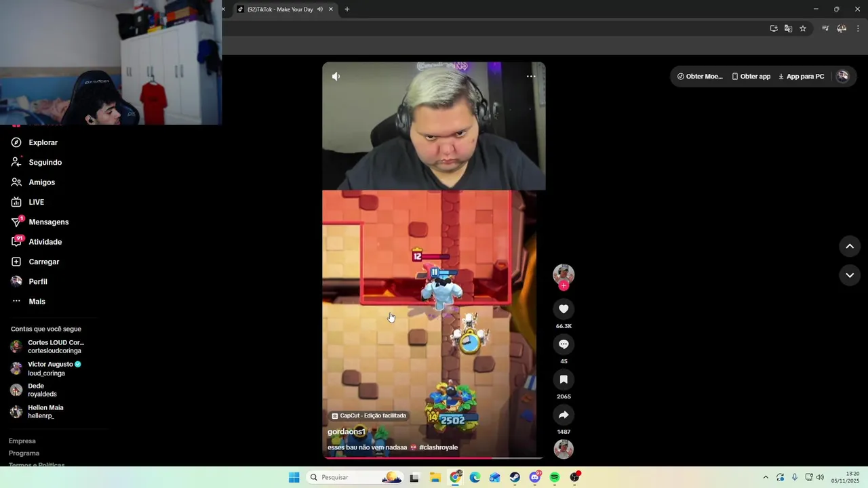This screenshot has height=488, width=868.
Task: Click translate page icon in address bar
Action: [788, 28]
